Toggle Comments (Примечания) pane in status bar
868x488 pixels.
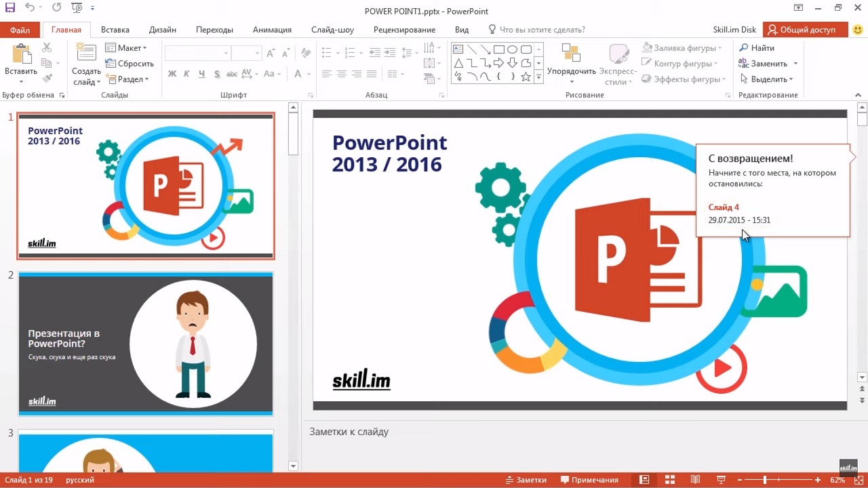point(589,480)
